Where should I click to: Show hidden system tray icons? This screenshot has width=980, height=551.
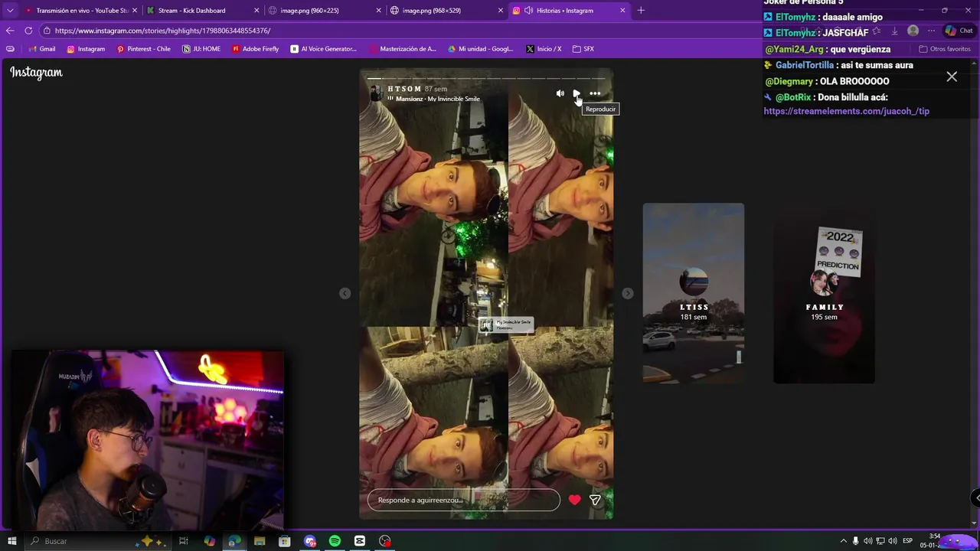844,541
